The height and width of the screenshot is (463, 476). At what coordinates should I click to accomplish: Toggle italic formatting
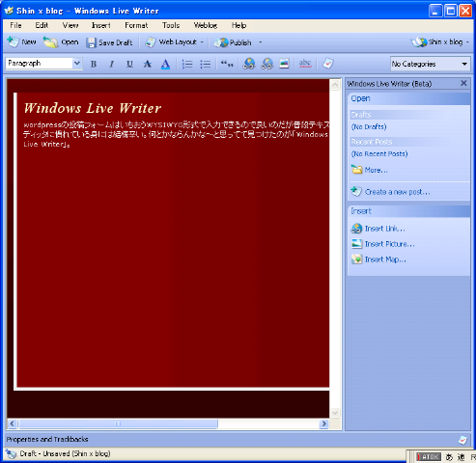tap(111, 64)
